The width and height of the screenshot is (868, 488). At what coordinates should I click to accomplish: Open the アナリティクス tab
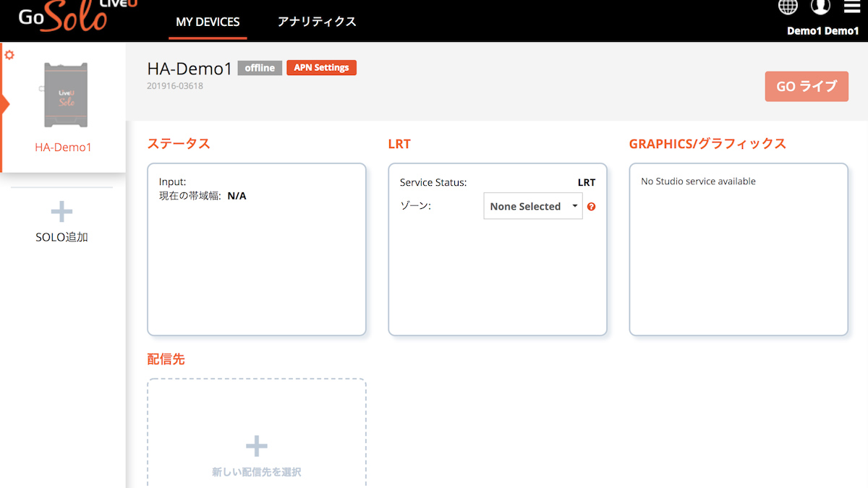tap(317, 22)
